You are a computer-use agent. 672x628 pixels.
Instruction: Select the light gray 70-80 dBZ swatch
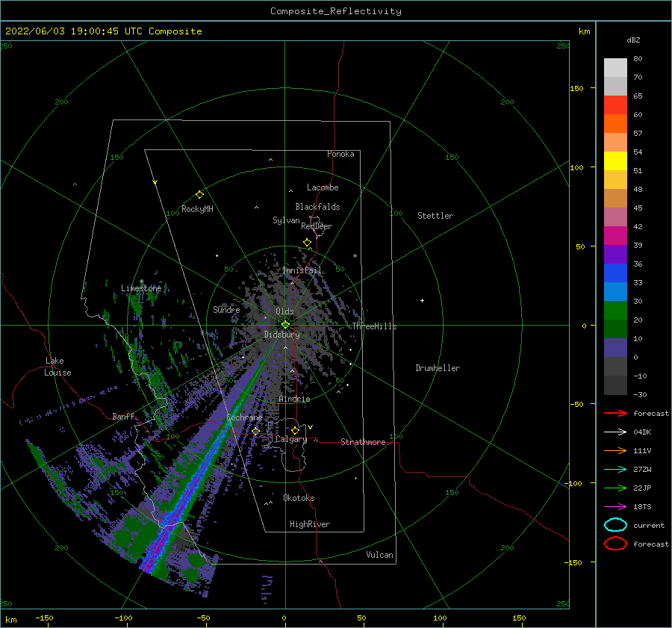pyautogui.click(x=615, y=68)
